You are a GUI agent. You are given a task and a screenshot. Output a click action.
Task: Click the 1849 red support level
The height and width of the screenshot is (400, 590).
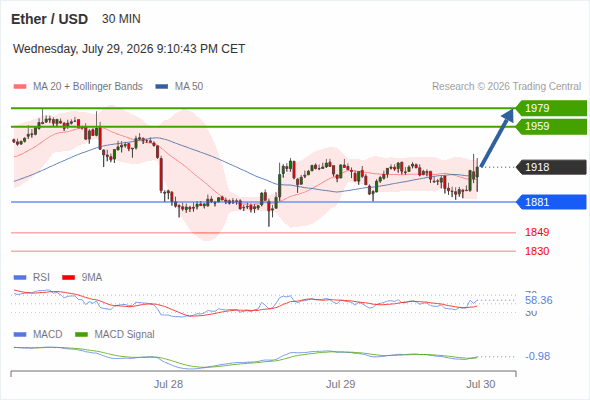coord(537,233)
